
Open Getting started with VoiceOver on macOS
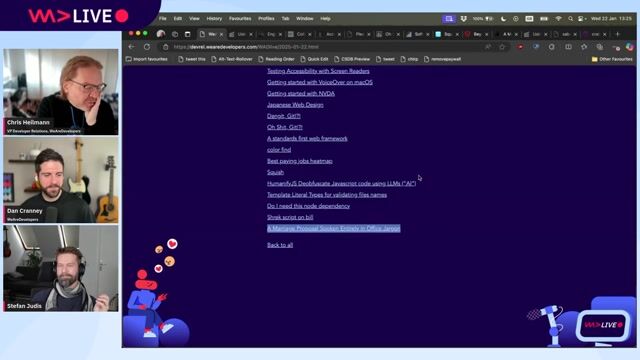click(x=320, y=82)
